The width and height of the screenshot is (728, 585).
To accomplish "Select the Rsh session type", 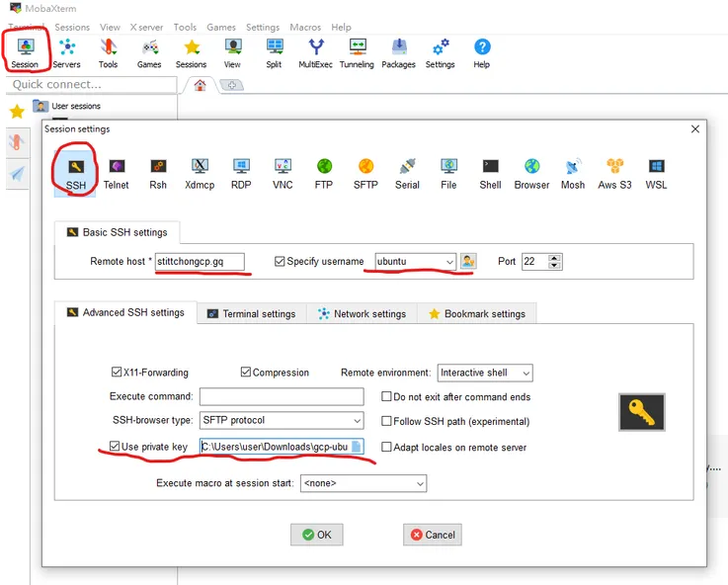I will pos(158,174).
